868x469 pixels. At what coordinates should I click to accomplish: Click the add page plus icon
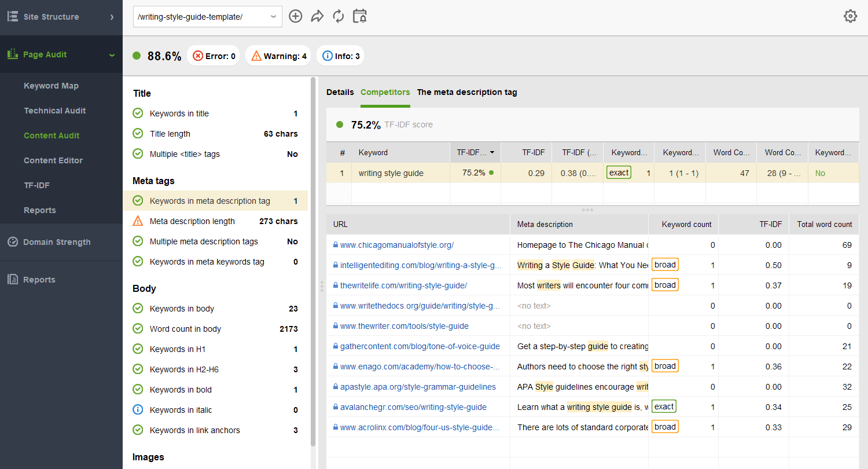point(296,16)
